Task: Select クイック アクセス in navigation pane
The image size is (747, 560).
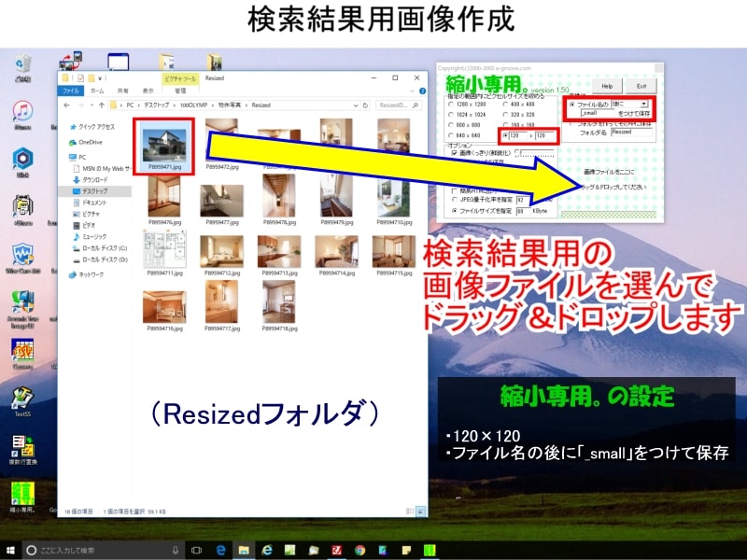Action: pos(92,127)
